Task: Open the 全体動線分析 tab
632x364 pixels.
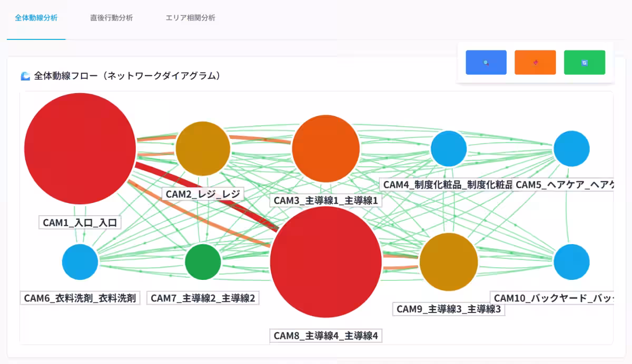Action: coord(36,18)
